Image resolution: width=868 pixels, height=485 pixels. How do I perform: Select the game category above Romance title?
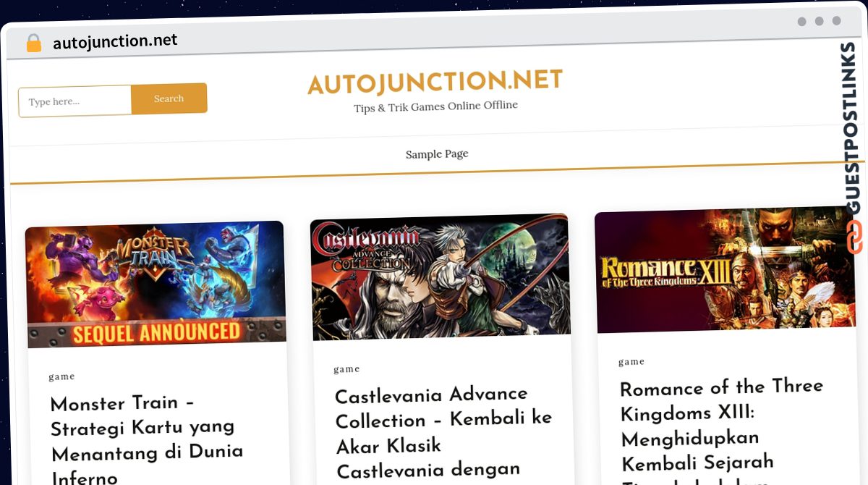[x=631, y=362]
